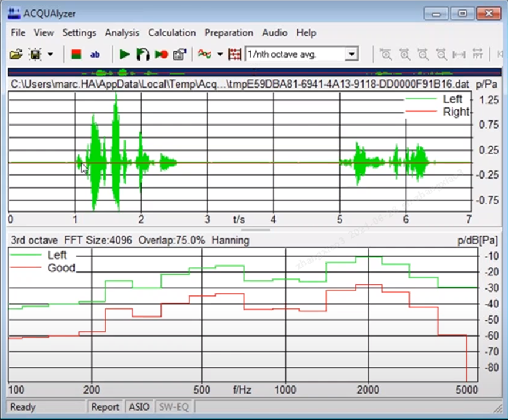The width and height of the screenshot is (508, 420).
Task: Open the Help menu
Action: pos(306,33)
